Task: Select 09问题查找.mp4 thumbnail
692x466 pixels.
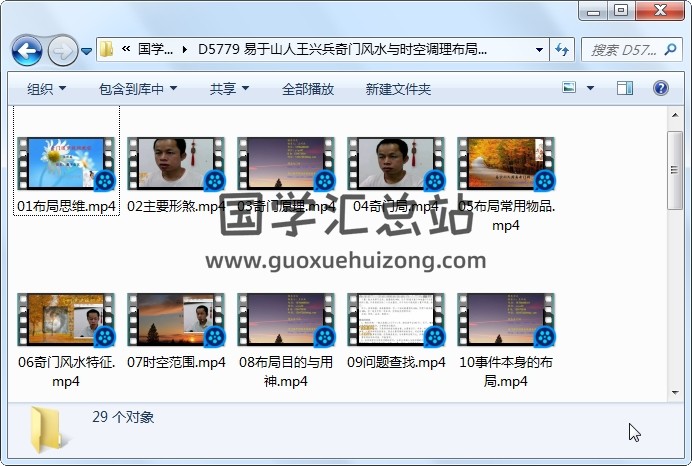Action: pos(396,320)
